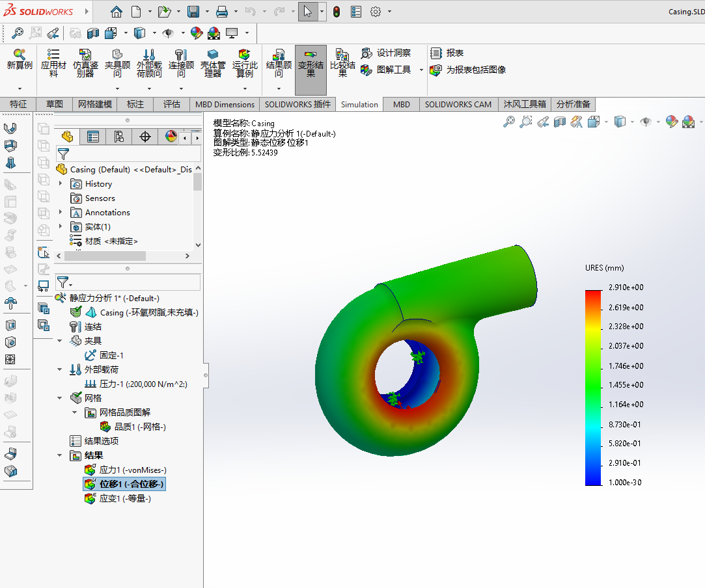Open 结果选项 in study tree
Screen dimensions: 705x588
94,441
